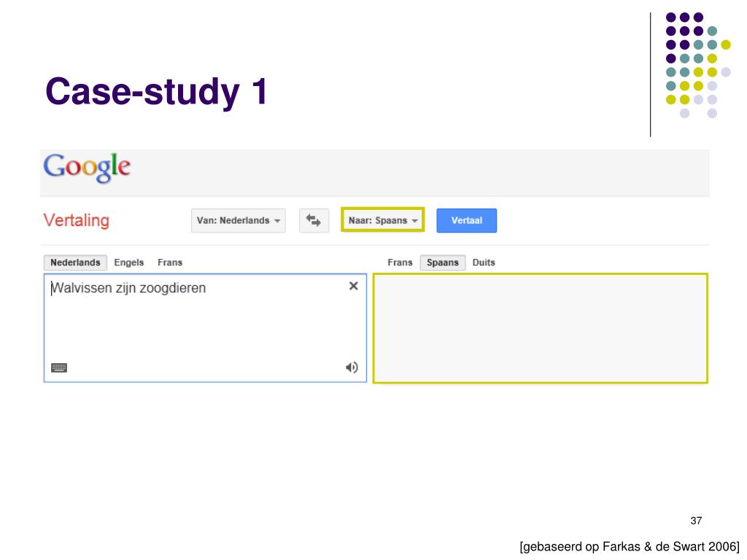This screenshot has height=560, width=747.
Task: Click the Farkas & de Swart 2006 reference
Action: tap(630, 546)
